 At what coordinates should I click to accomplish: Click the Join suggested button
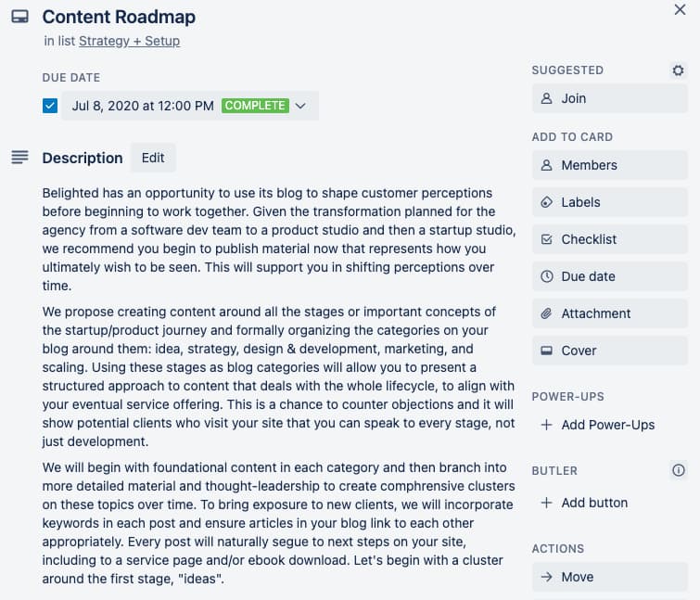click(608, 98)
